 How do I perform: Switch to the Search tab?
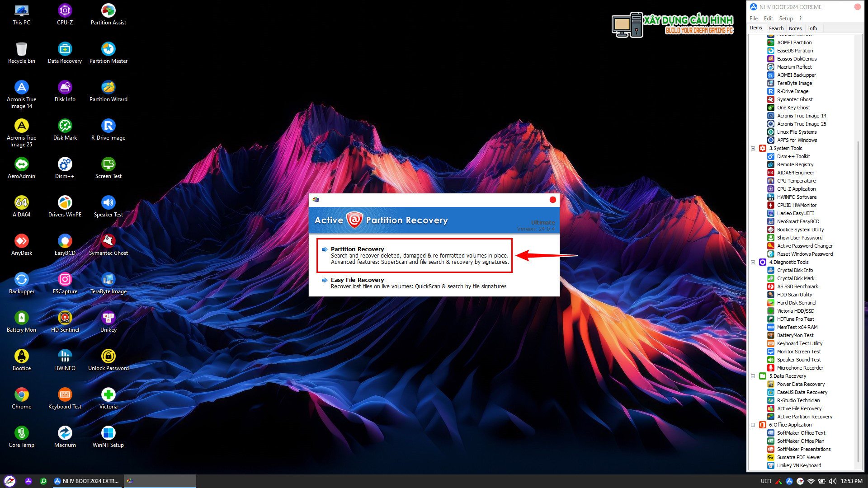click(776, 28)
